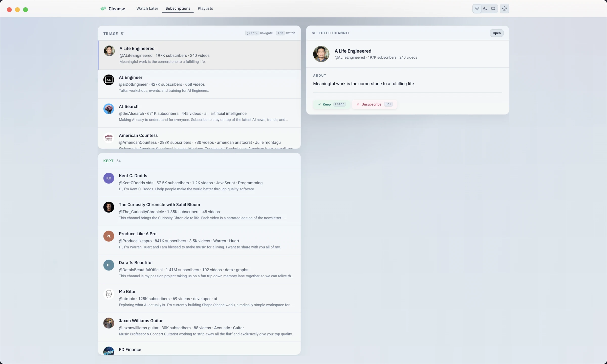Click large avatar in Selected Channel panel

(321, 54)
